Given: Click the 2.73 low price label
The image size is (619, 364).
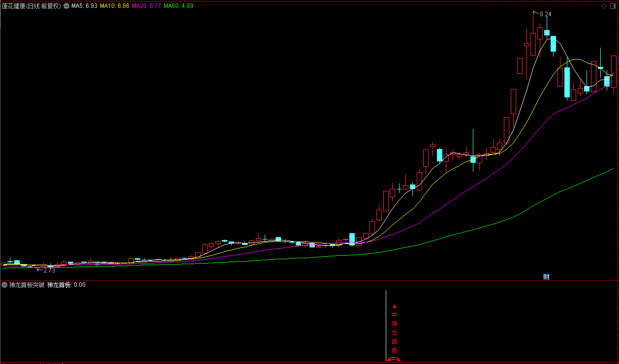Looking at the screenshot, I should pos(49,270).
